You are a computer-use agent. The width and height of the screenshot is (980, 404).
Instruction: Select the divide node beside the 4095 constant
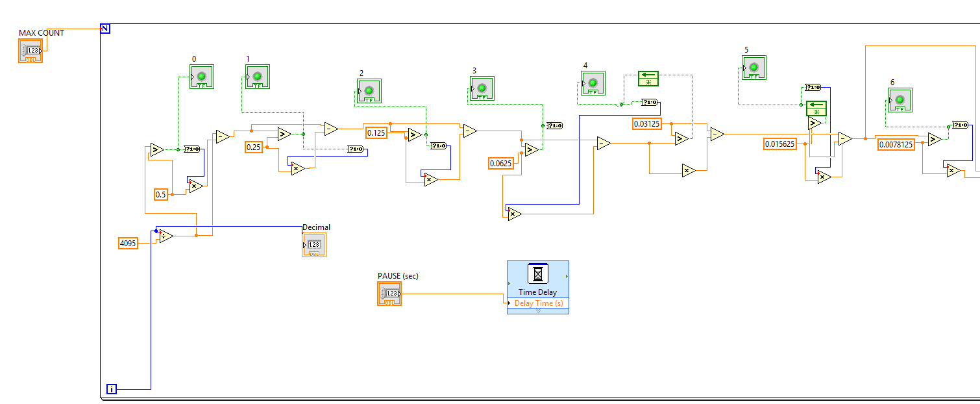pos(166,236)
